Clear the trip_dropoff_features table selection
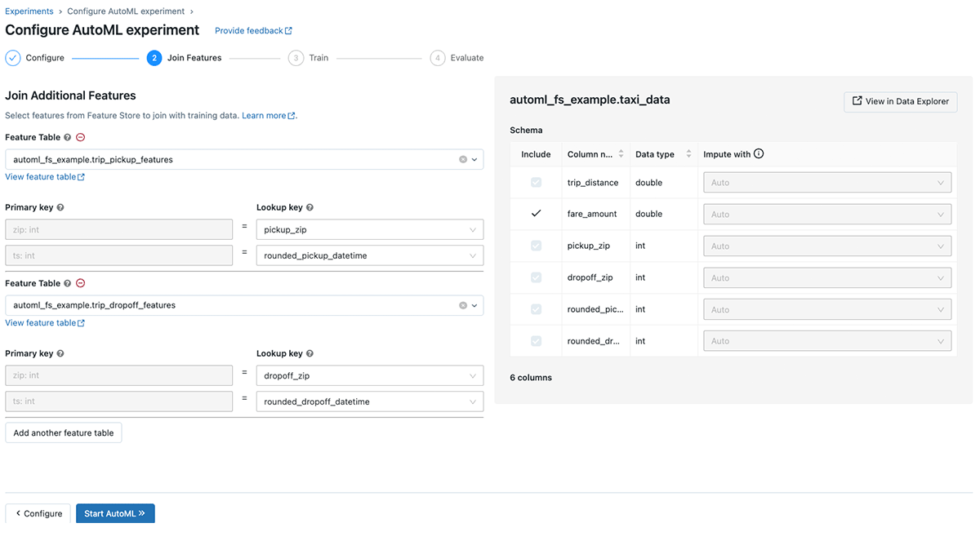The height and width of the screenshot is (541, 980). (462, 305)
